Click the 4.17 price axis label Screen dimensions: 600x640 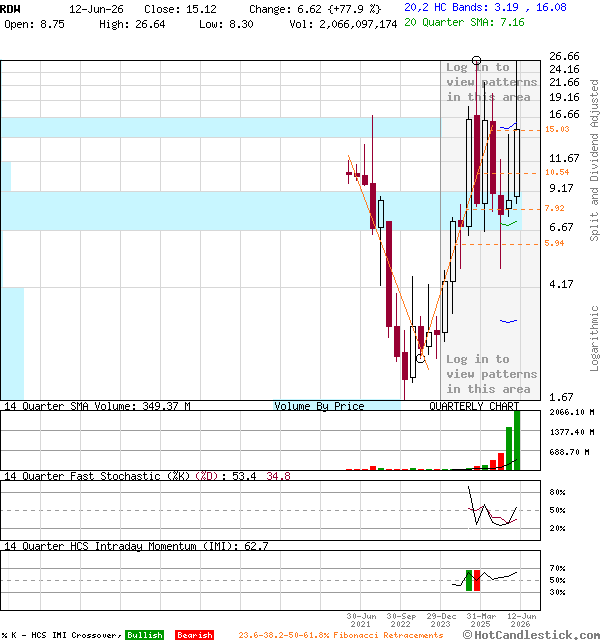click(x=561, y=284)
